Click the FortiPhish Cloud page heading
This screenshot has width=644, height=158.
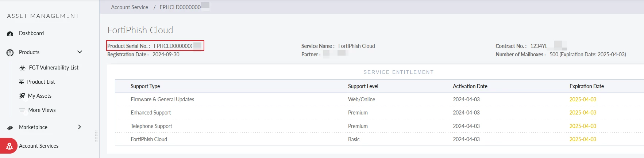point(140,30)
